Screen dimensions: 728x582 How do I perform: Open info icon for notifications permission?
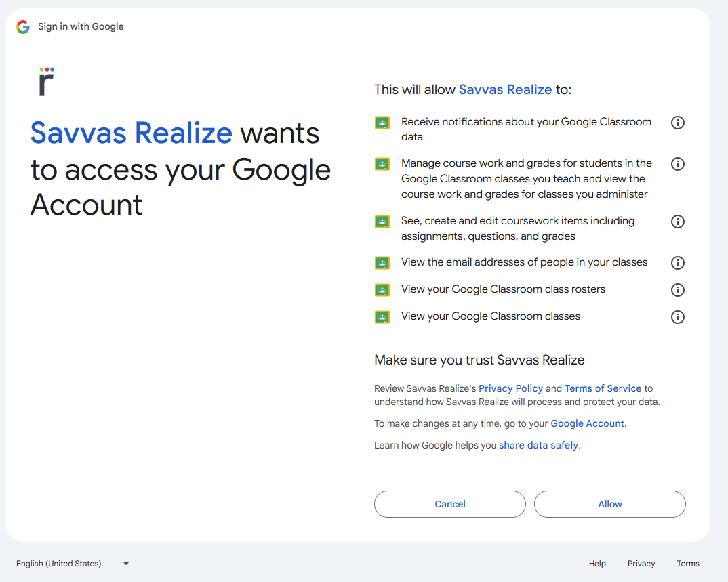tap(677, 123)
